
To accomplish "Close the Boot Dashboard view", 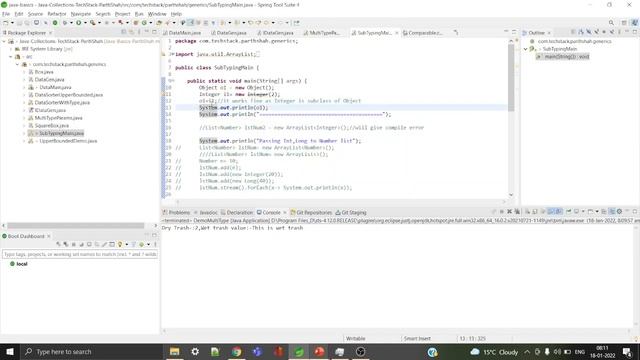I will point(49,236).
